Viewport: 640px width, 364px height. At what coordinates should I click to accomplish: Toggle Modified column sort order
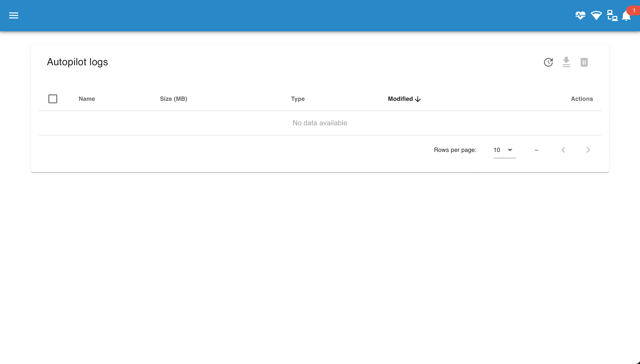(404, 99)
